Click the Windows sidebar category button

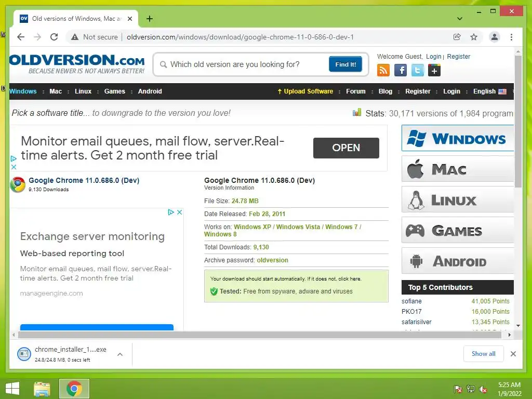tap(458, 138)
